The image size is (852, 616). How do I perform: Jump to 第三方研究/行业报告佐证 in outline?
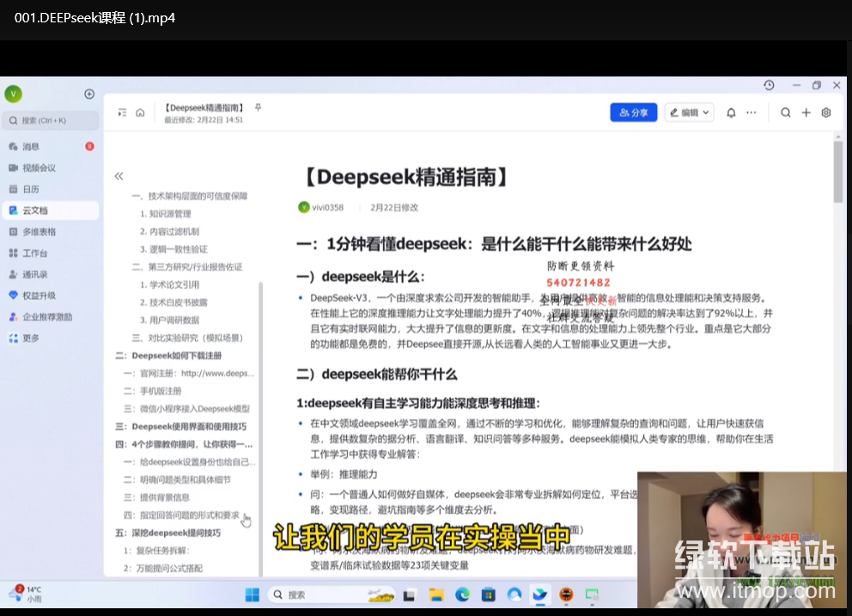point(187,267)
